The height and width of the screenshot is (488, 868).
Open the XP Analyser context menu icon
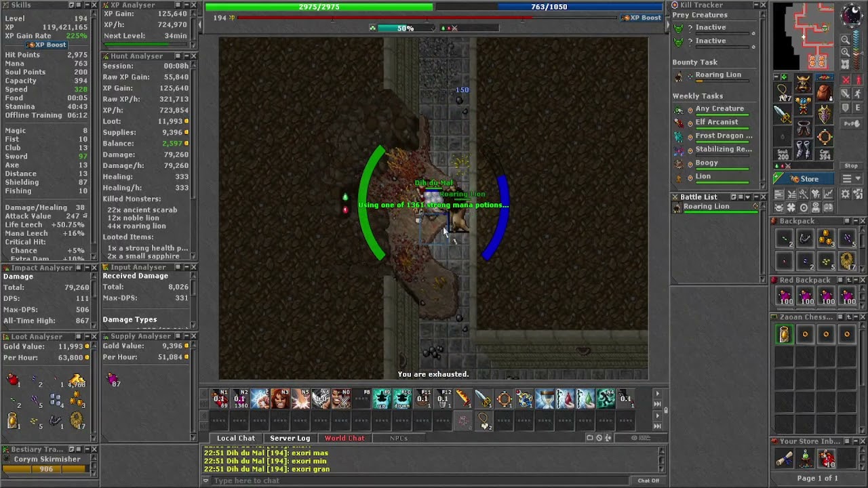pyautogui.click(x=178, y=5)
